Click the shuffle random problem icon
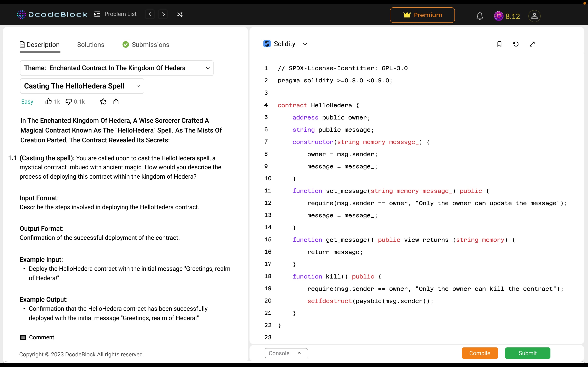The image size is (588, 367). [179, 14]
